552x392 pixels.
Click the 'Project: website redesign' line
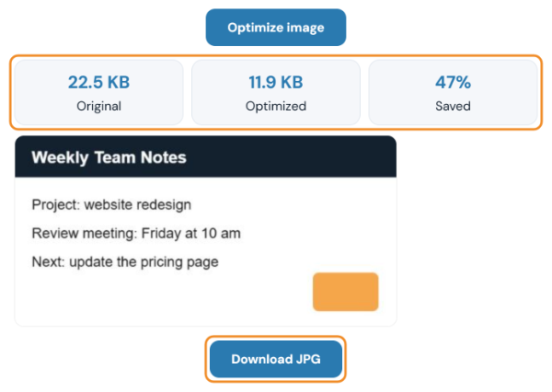coord(111,204)
